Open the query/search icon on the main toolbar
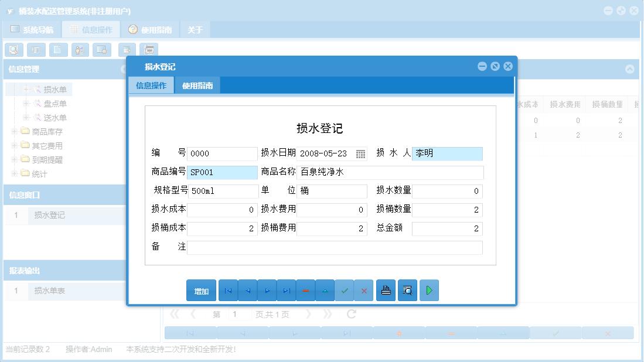 (14, 50)
